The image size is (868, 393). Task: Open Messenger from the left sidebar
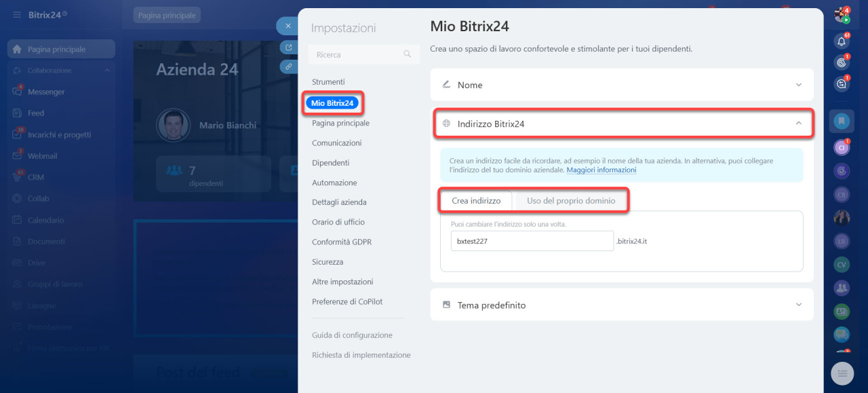(46, 92)
